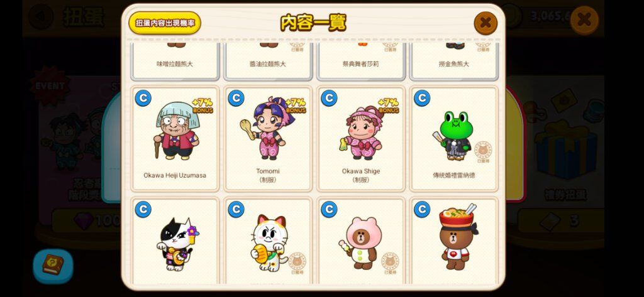644x297 pixels.
Task: Tap the +7% BONUS badge on Okawa Heiji
Action: [203, 105]
